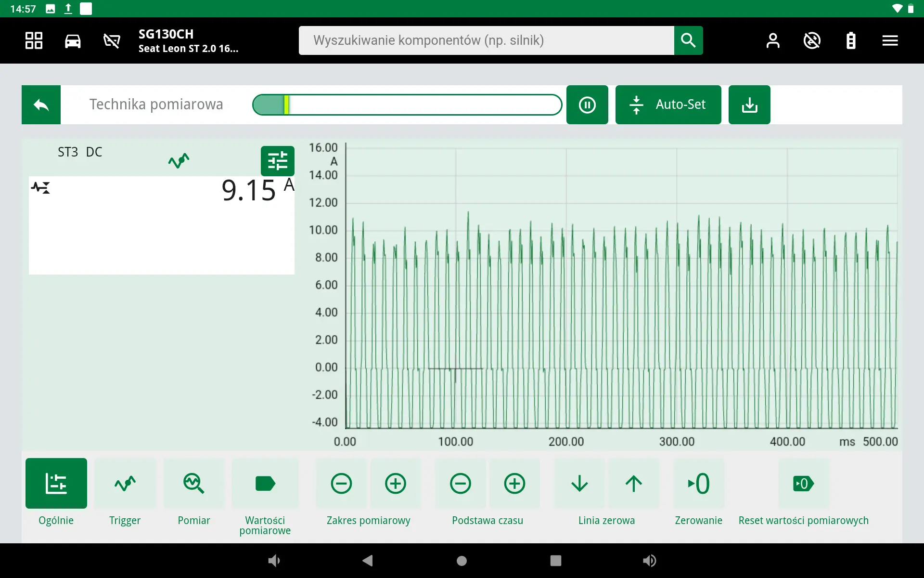This screenshot has height=578, width=924.
Task: Focus the component search field
Action: tap(486, 40)
